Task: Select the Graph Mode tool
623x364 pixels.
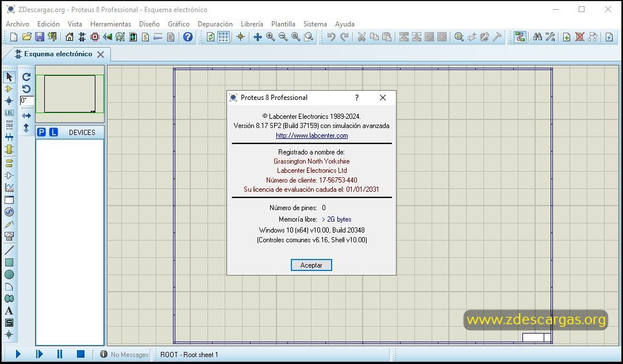Action: (x=9, y=187)
